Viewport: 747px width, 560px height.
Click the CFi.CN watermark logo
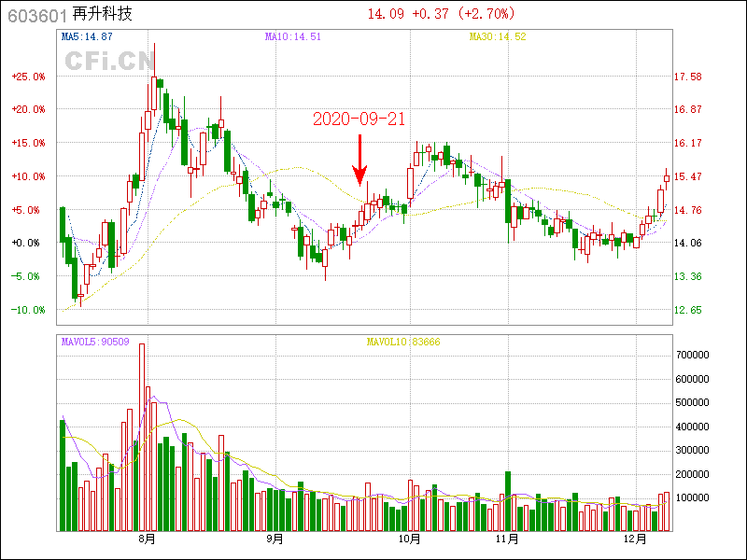(109, 62)
